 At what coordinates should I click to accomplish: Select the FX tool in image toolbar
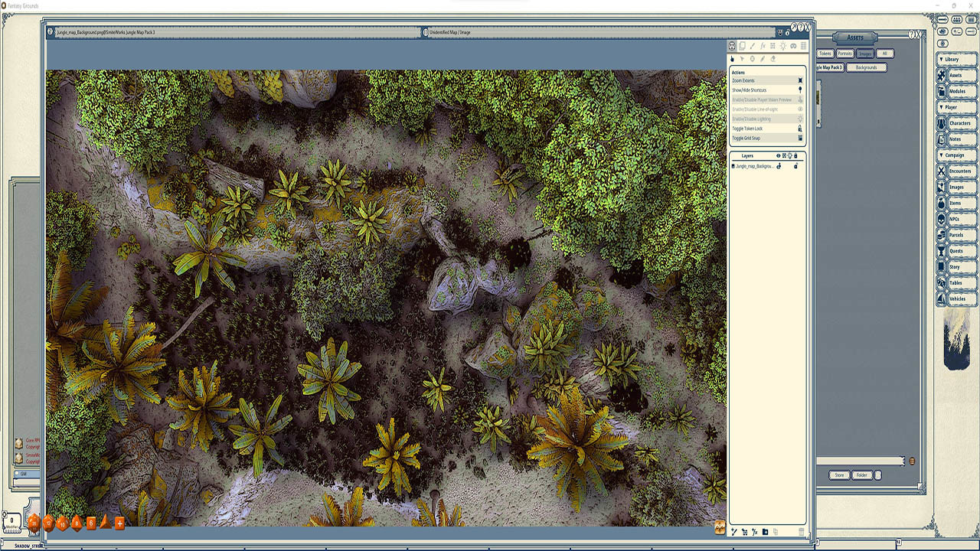click(x=763, y=47)
